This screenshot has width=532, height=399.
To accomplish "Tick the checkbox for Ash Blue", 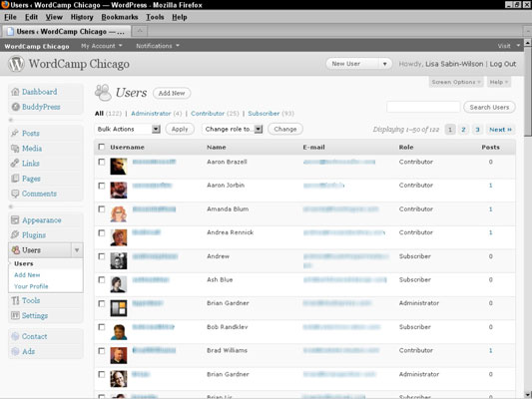I will [101, 279].
